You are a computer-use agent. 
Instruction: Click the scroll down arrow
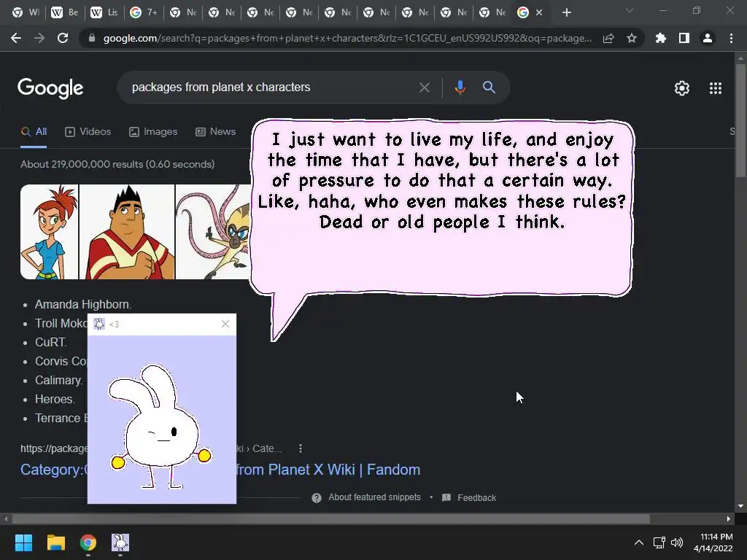click(740, 506)
